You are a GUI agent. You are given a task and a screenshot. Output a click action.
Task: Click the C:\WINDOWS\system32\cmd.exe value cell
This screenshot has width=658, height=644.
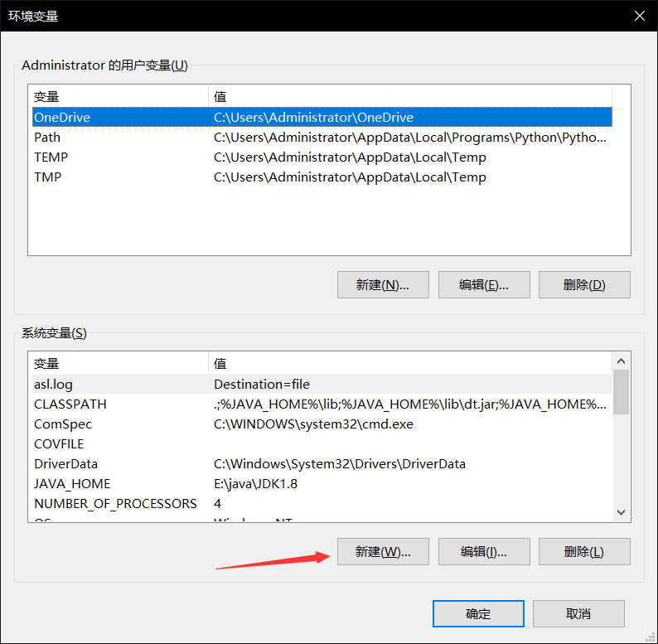tap(313, 424)
